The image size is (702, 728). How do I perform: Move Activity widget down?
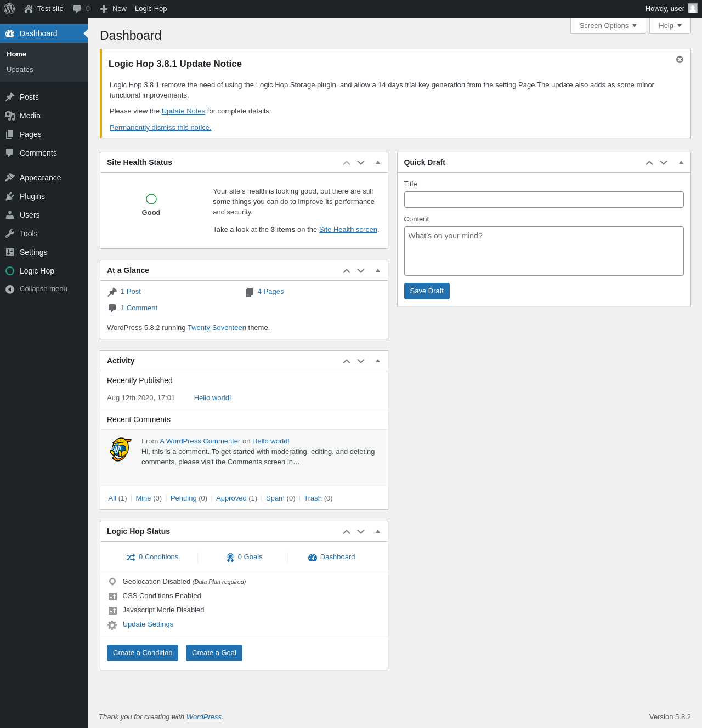pos(361,361)
